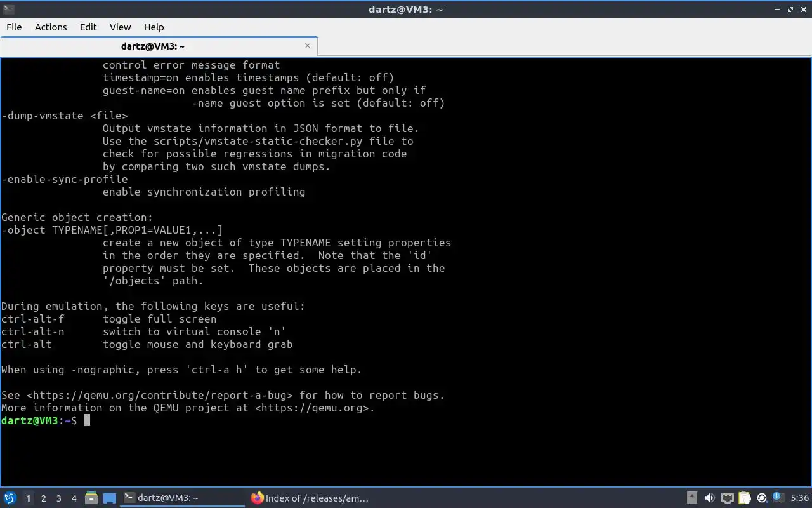Click the 5:36 panel clock
Image resolution: width=812 pixels, height=508 pixels.
pyautogui.click(x=800, y=498)
